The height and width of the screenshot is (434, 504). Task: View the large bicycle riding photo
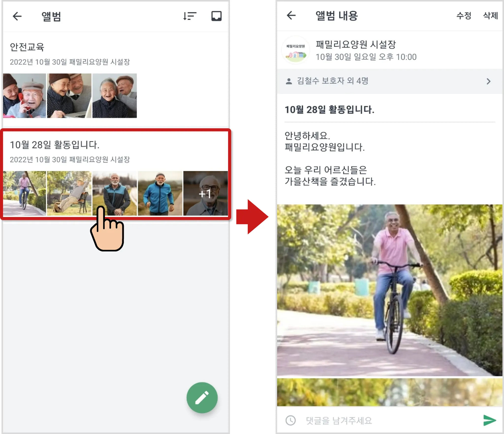pos(389,290)
